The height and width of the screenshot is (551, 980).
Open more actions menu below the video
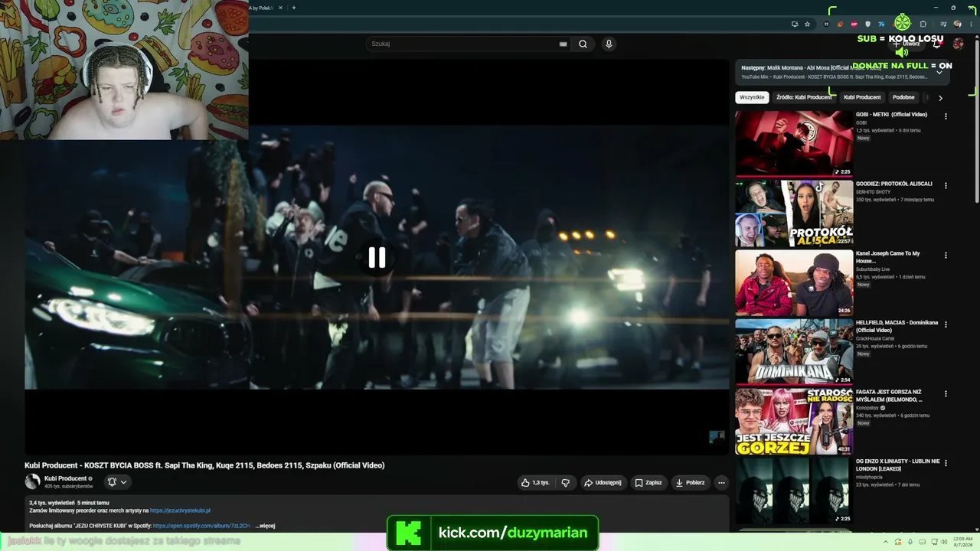point(721,483)
